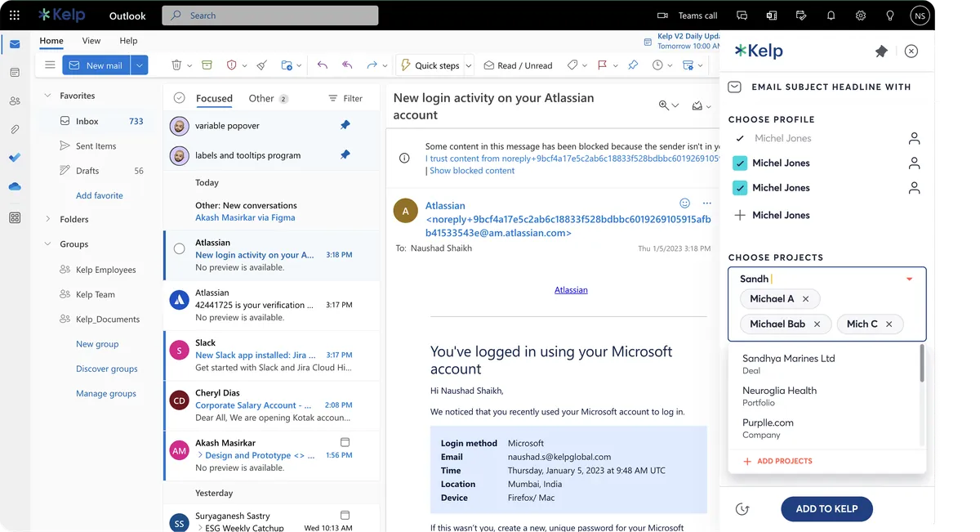Screen dimensions: 980x532
Task: Collapse the Groups section
Action: coord(47,244)
